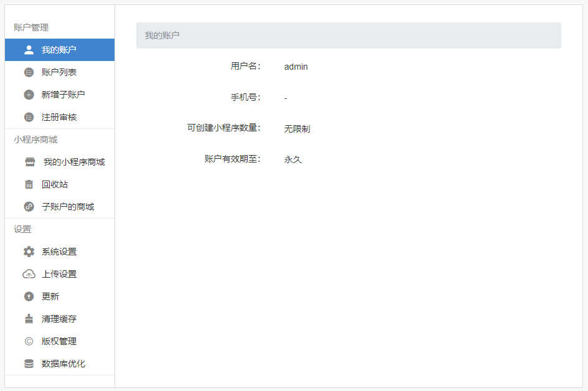Open 数据库优化 menu entry
The width and height of the screenshot is (588, 391).
(60, 364)
